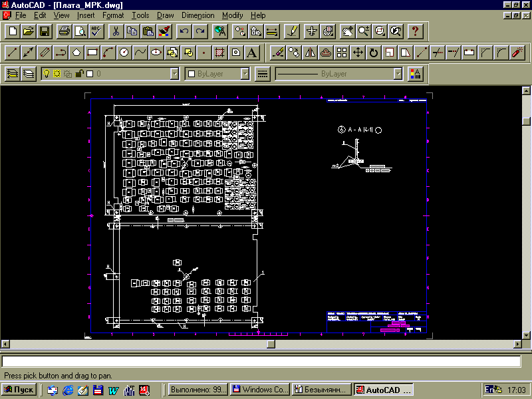Select the Polyline draw tool
This screenshot has width=532, height=399.
click(61, 53)
